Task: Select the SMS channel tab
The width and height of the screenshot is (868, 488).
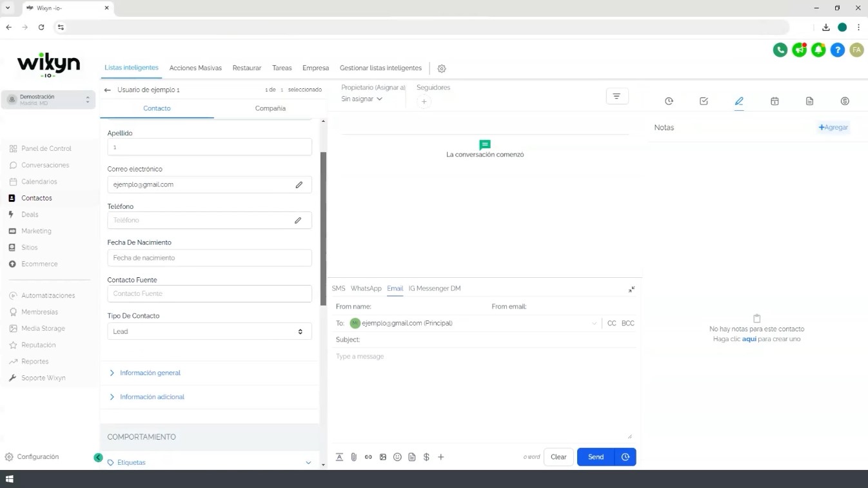Action: [339, 289]
